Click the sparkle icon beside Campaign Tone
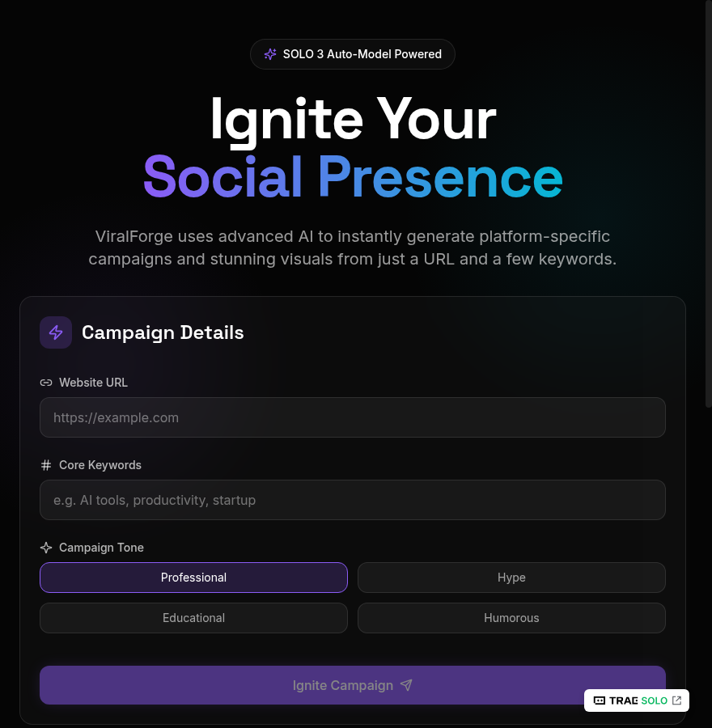The image size is (712, 728). tap(46, 548)
